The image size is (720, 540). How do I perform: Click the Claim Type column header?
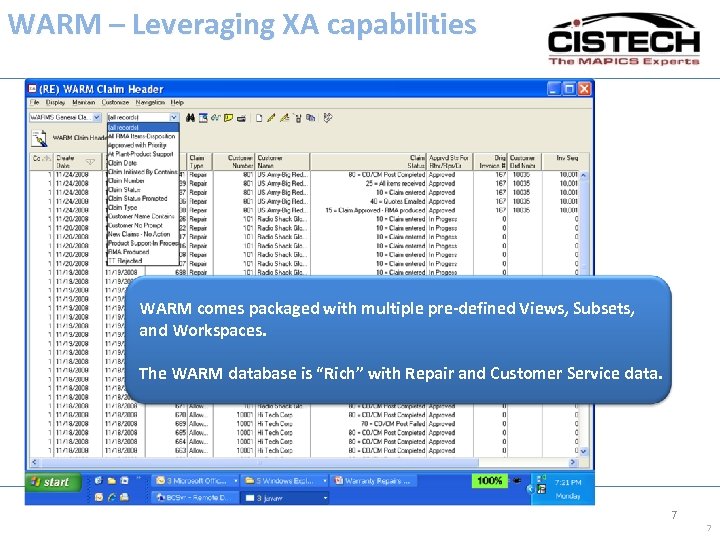point(200,162)
